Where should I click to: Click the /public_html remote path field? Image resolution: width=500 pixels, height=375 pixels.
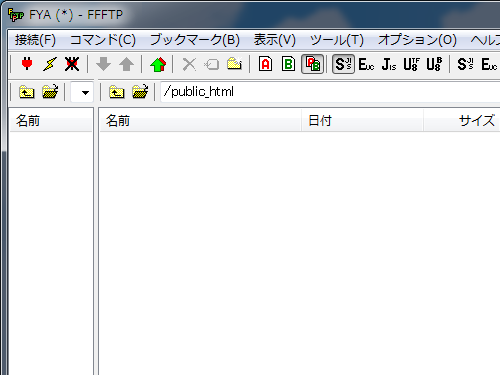click(330, 92)
